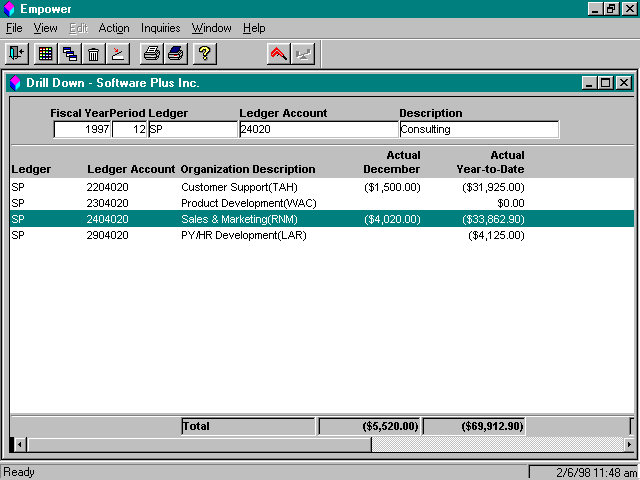
Task: Click the Total label box
Action: coord(248,426)
